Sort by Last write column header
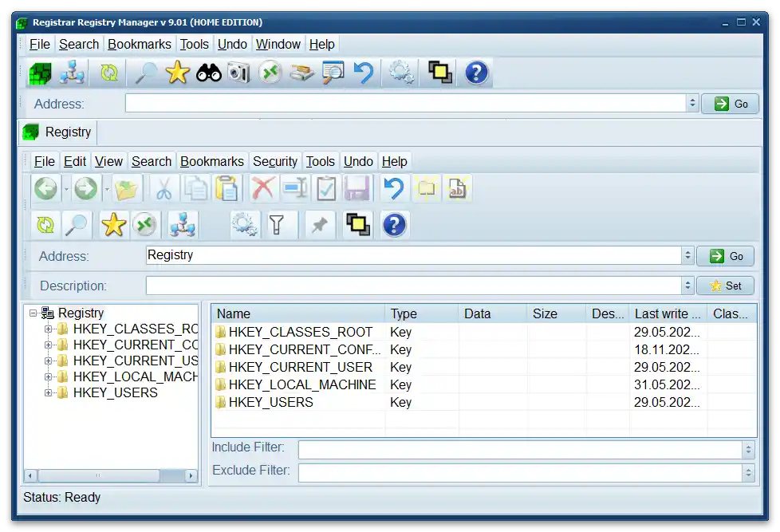Image resolution: width=780 pixels, height=532 pixels. tap(668, 313)
